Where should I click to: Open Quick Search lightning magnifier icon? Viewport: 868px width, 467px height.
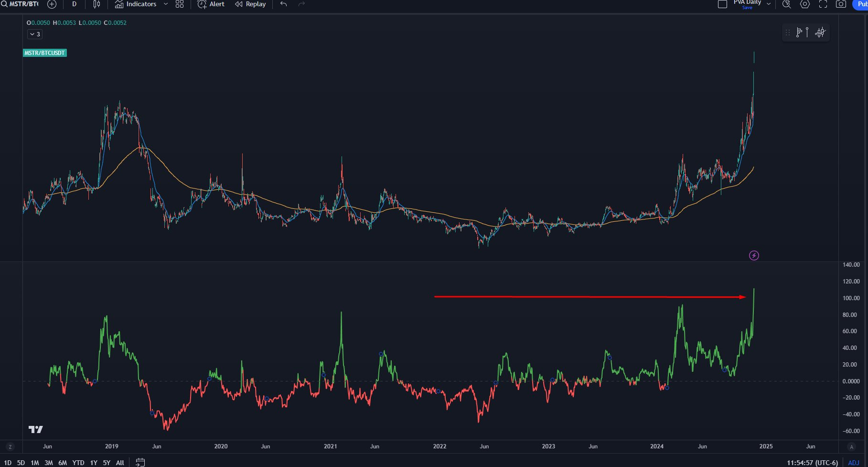(786, 4)
